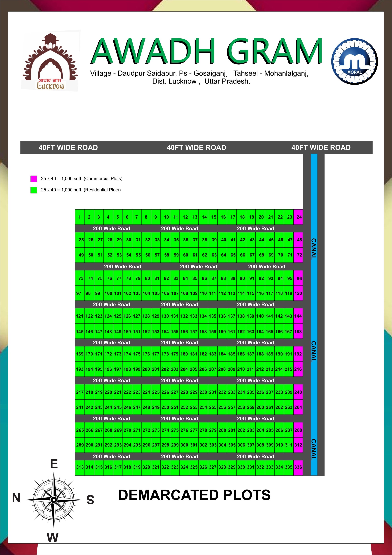This screenshot has height=555, width=392.
Task: Click compass letter S
Action: coord(90,500)
